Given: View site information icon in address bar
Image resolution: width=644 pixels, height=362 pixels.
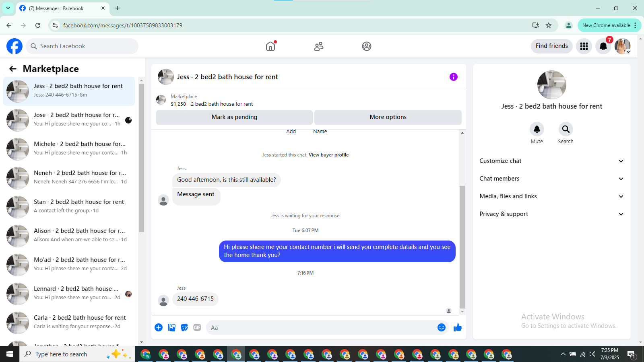Looking at the screenshot, I should click(x=56, y=25).
